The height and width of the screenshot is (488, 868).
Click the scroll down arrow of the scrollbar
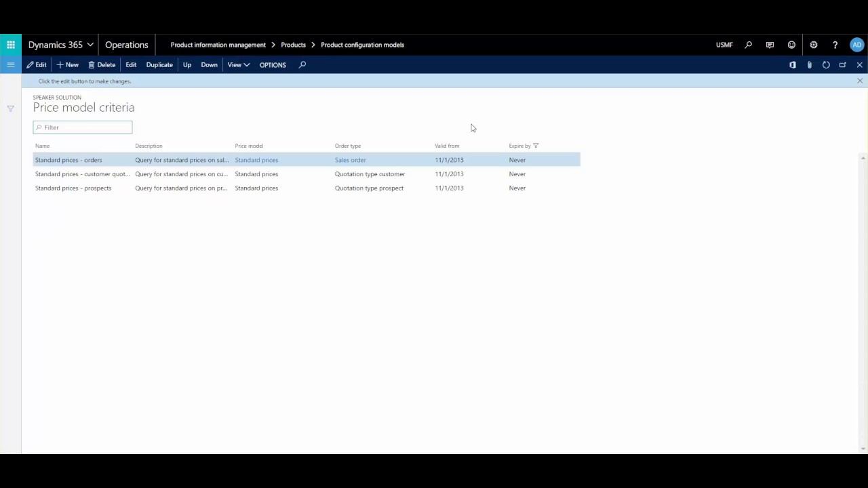[863, 449]
